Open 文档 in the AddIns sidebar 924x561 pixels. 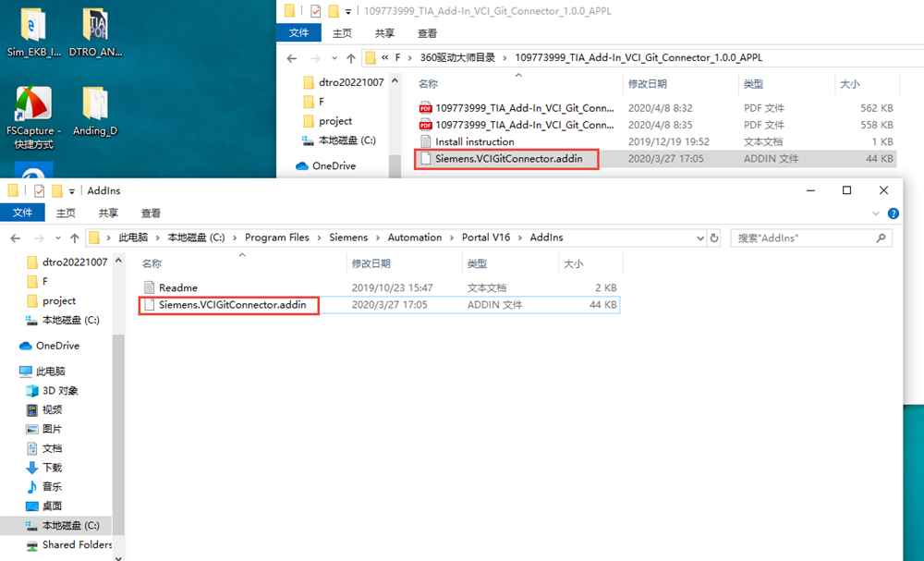pyautogui.click(x=44, y=448)
